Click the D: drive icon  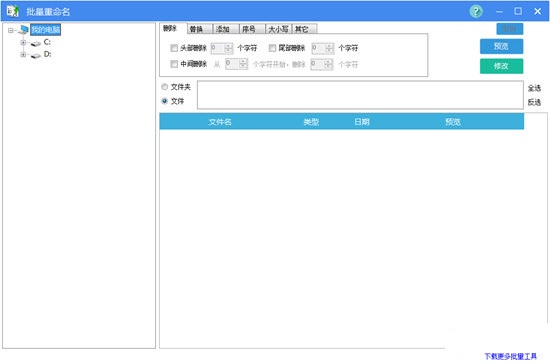point(36,55)
